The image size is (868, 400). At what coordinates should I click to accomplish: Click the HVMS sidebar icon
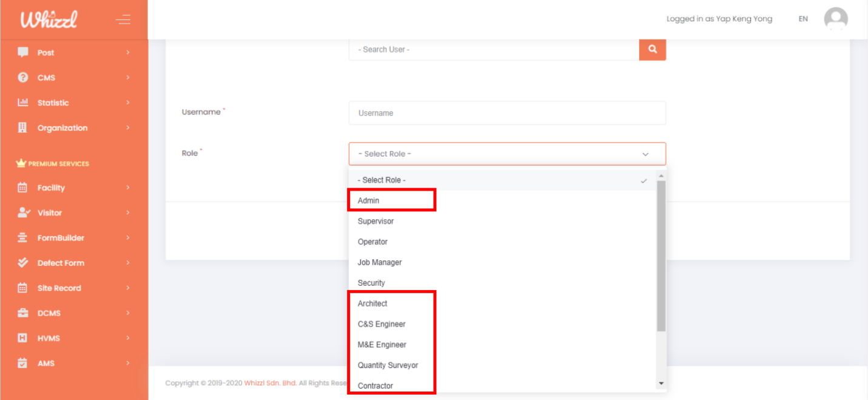pyautogui.click(x=23, y=338)
